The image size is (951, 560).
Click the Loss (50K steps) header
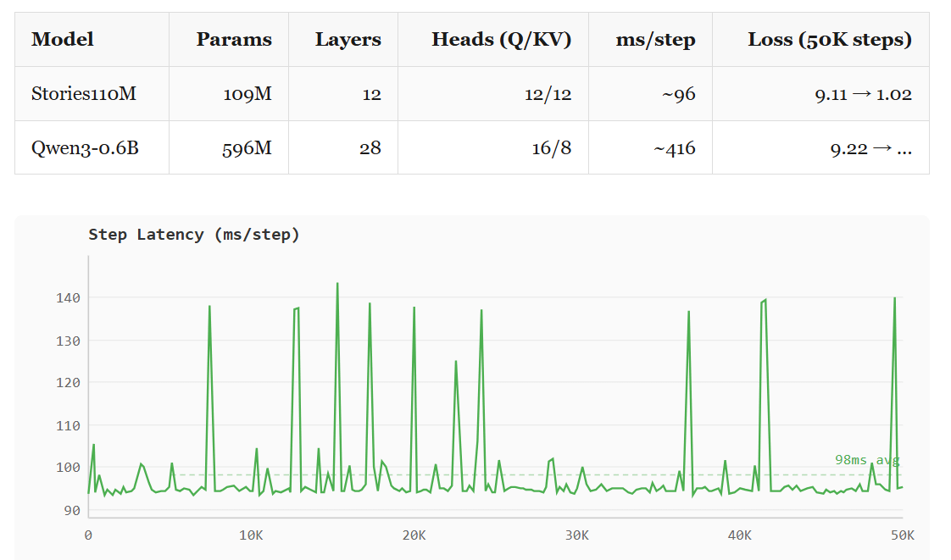click(830, 39)
